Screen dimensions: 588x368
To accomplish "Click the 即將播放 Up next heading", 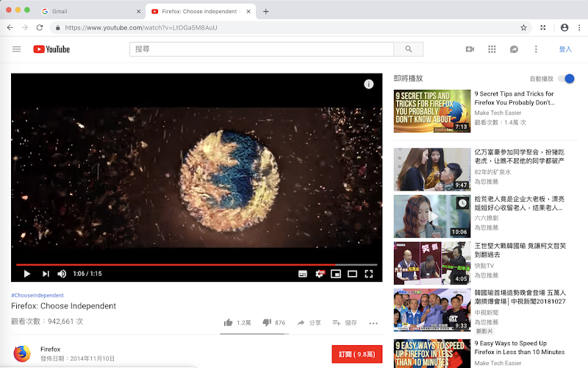I will [408, 78].
